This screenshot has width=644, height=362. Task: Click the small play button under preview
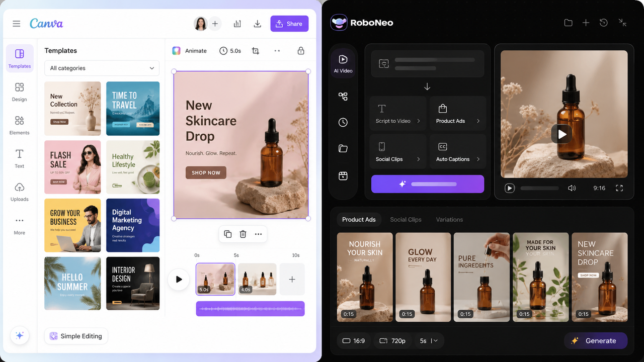[510, 188]
